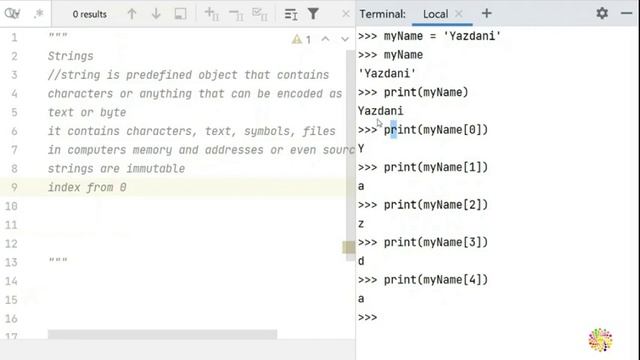Click terminal output "'Yazdani'" in quotes
640x360 pixels.
[x=387, y=73]
